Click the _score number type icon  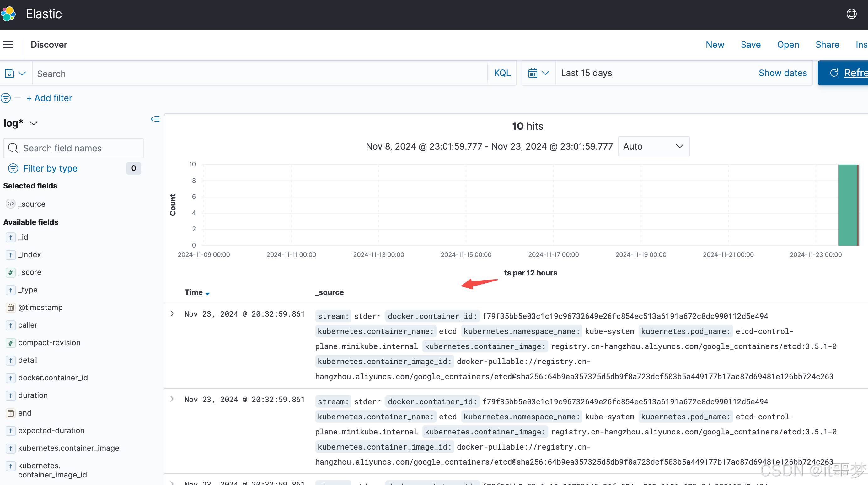click(10, 272)
